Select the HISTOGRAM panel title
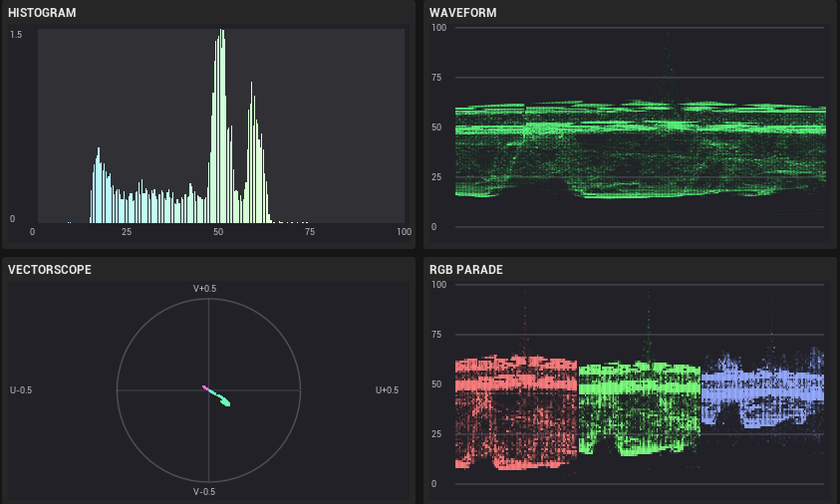840x504 pixels. 42,13
